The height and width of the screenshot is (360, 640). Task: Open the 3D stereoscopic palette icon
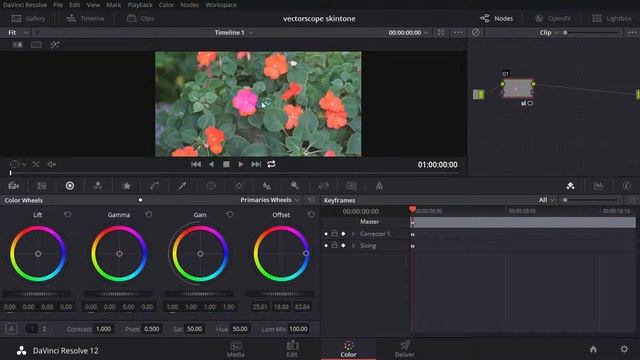tap(351, 186)
